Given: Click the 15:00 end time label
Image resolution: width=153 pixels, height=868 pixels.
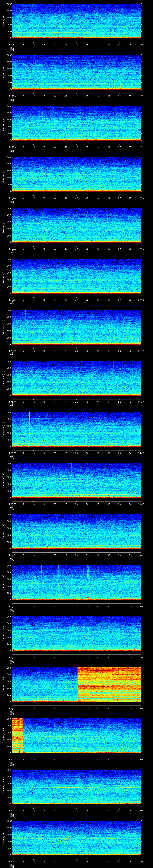Looking at the screenshot, I should [x=141, y=44].
